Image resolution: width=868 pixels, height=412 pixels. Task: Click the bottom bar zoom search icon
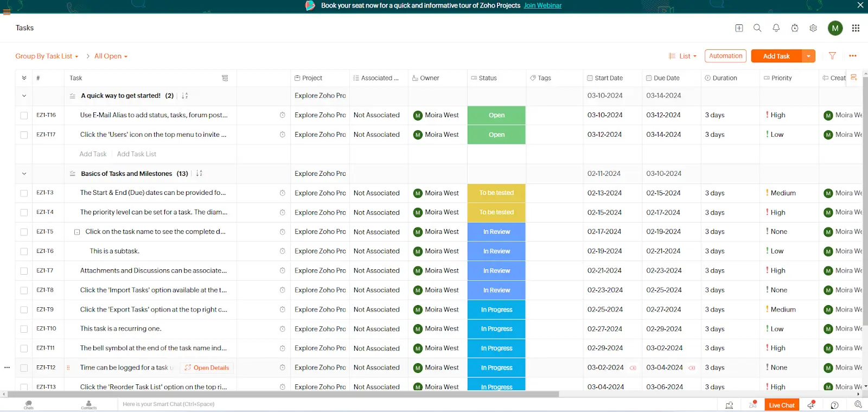click(858, 404)
